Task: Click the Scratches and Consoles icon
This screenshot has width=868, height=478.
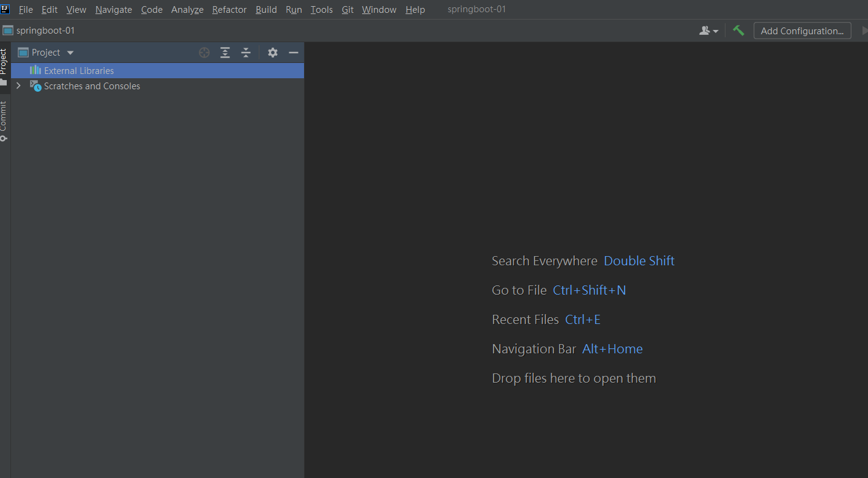Action: coord(35,86)
